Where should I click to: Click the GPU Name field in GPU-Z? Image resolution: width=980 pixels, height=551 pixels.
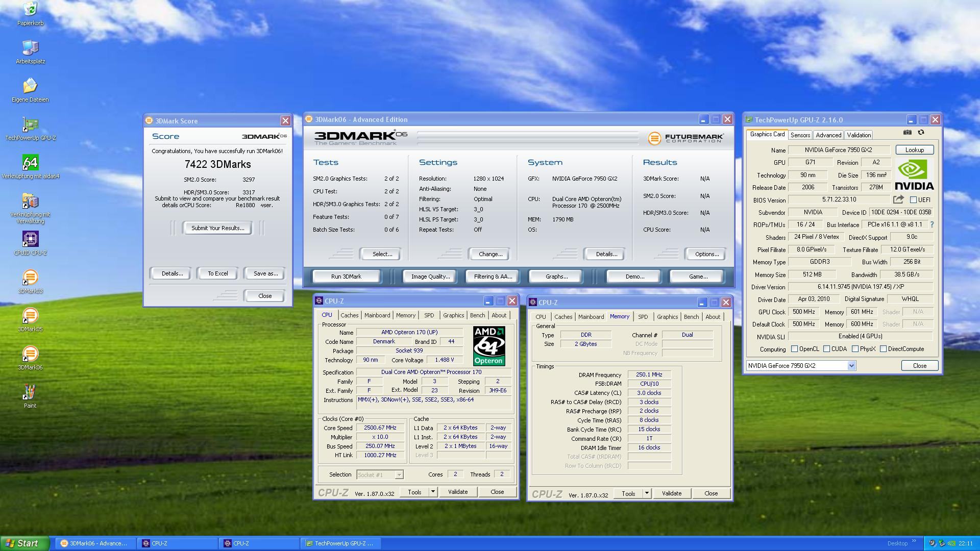[839, 150]
